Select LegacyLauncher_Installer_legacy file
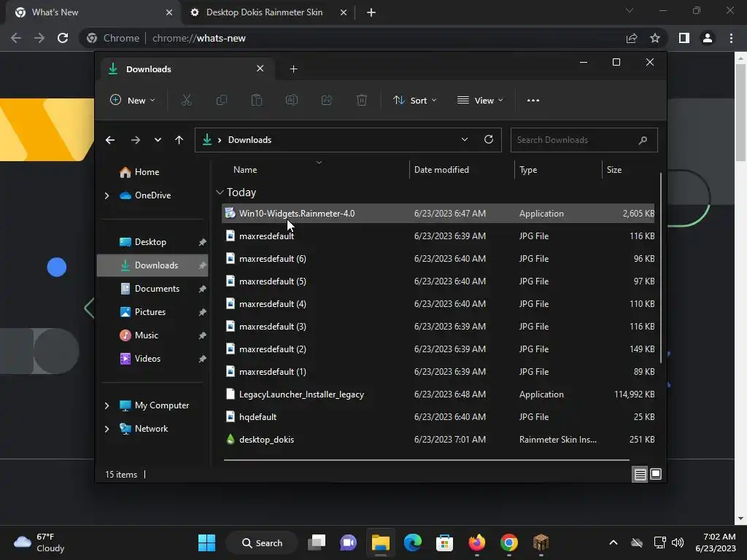747x560 pixels. click(x=438, y=394)
